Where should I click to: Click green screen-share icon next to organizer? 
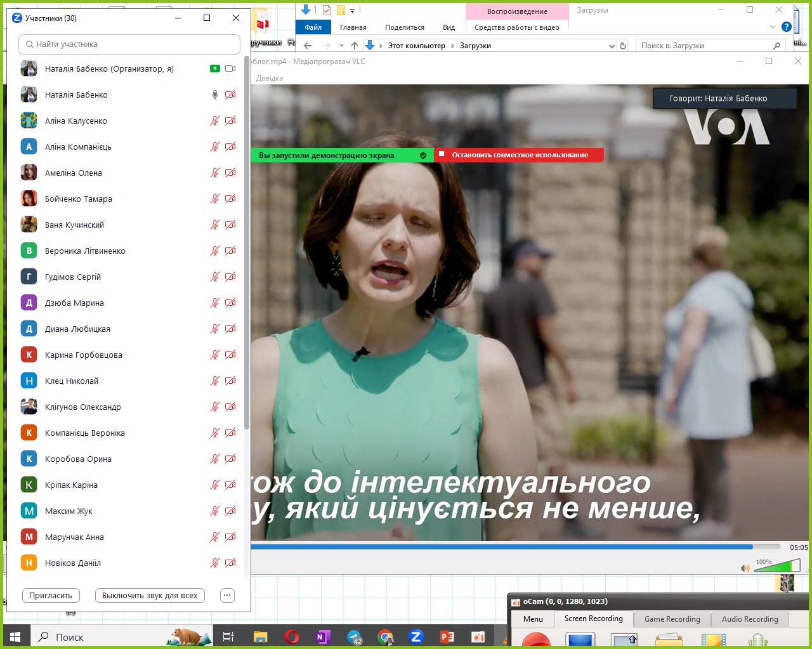click(x=215, y=69)
